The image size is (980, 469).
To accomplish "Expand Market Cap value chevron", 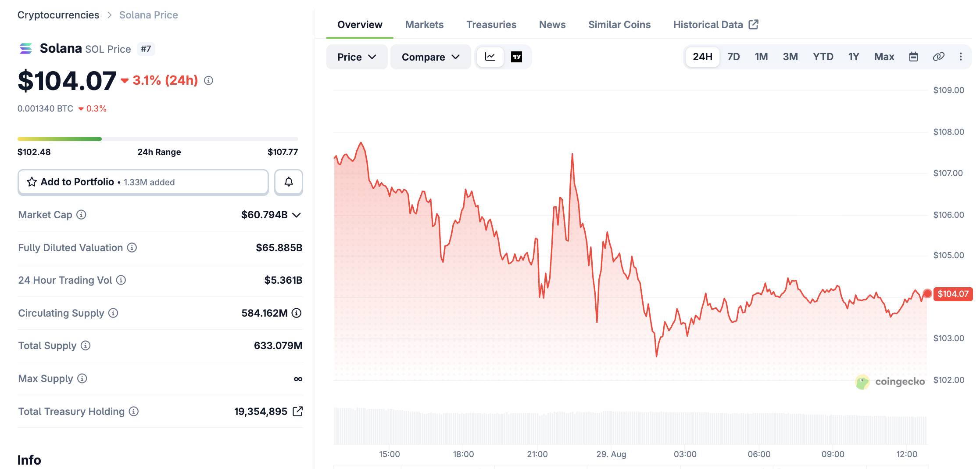I will point(297,215).
